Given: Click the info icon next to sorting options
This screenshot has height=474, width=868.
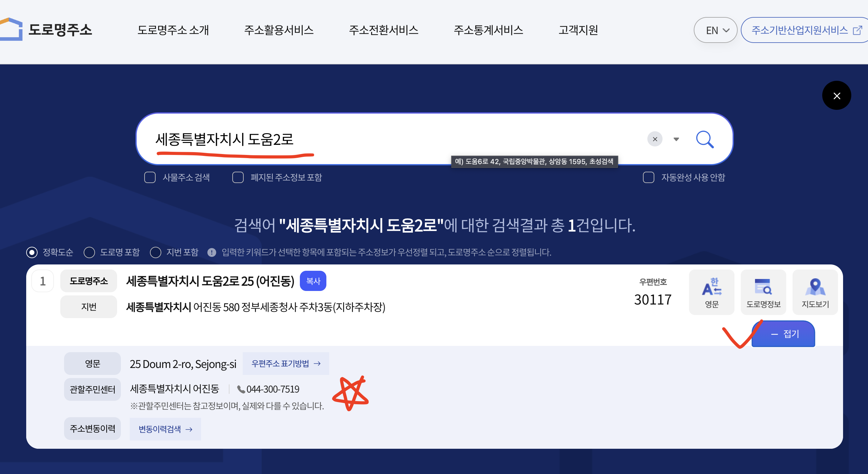Looking at the screenshot, I should (212, 253).
